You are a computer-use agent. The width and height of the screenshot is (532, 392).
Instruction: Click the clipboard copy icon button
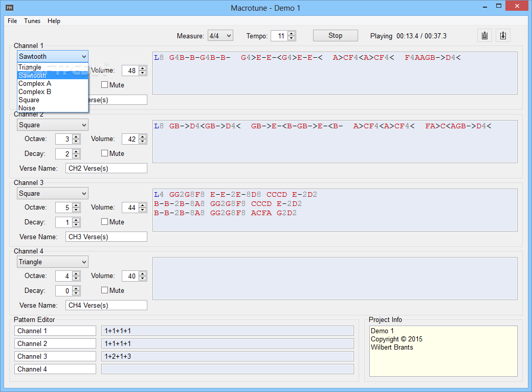(x=485, y=35)
